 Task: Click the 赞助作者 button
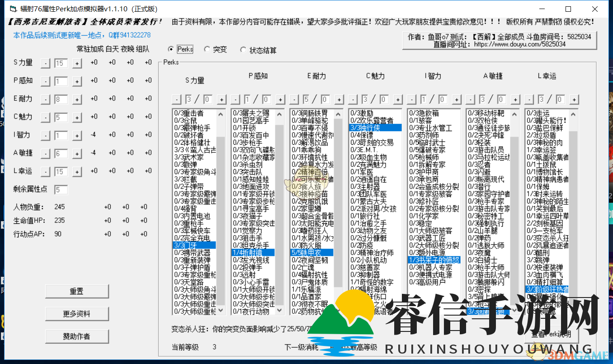tap(77, 336)
